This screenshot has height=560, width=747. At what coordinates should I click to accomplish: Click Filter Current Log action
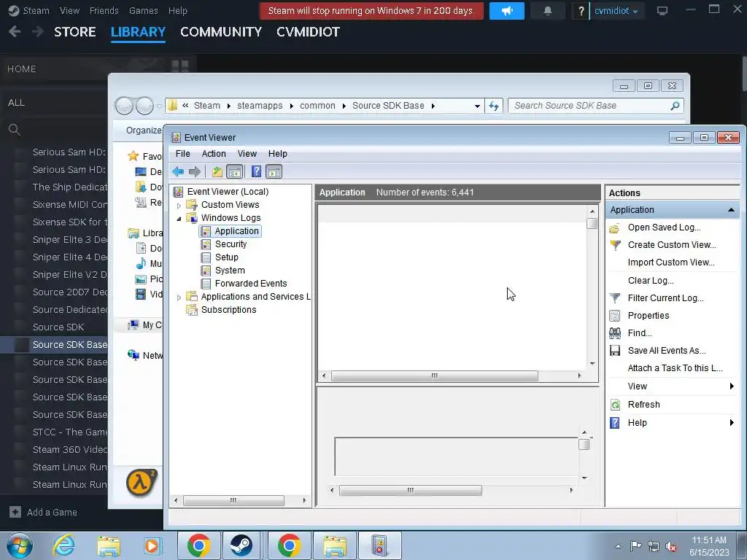665,298
